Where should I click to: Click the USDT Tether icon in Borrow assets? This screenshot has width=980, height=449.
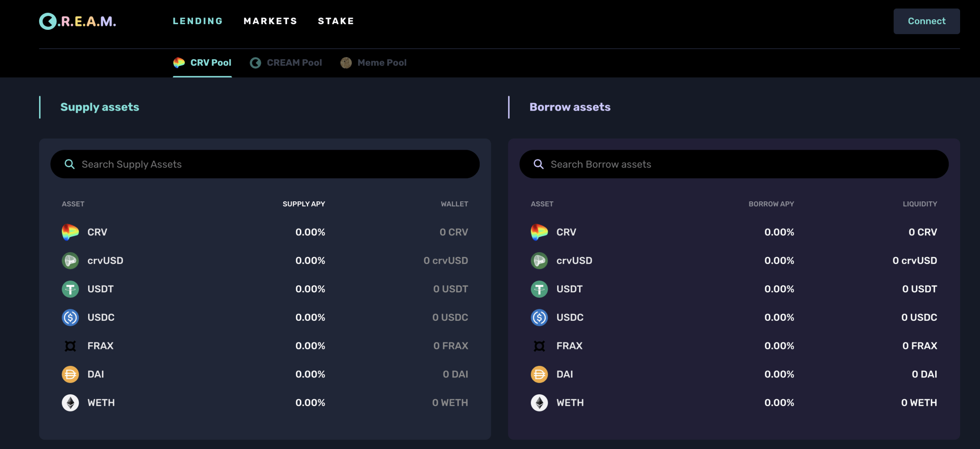539,289
